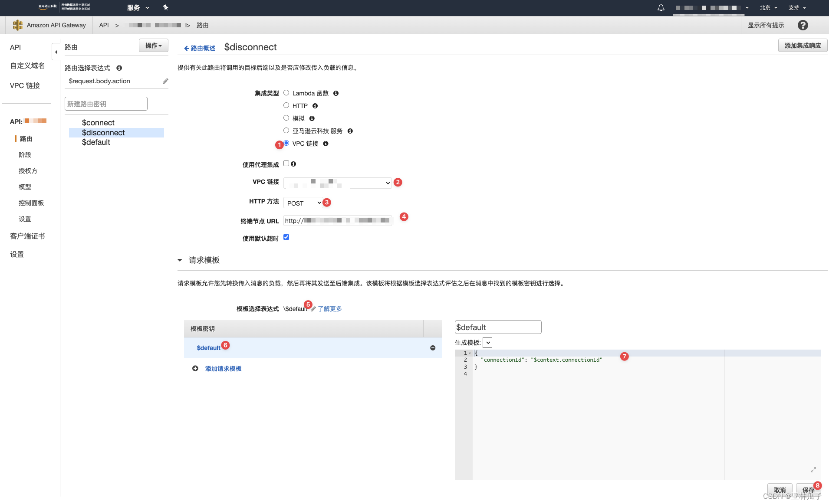Select VPC 链接 integration type radio
This screenshot has width=829, height=504.
tap(286, 143)
